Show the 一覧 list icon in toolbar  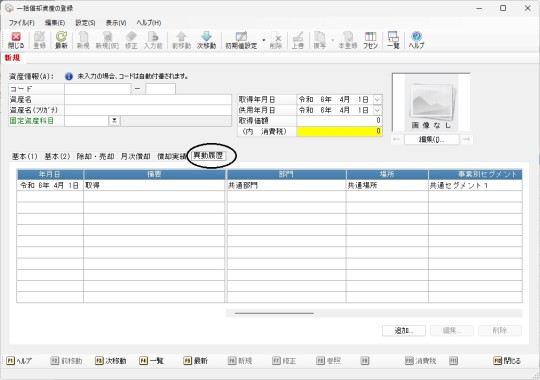pyautogui.click(x=393, y=40)
